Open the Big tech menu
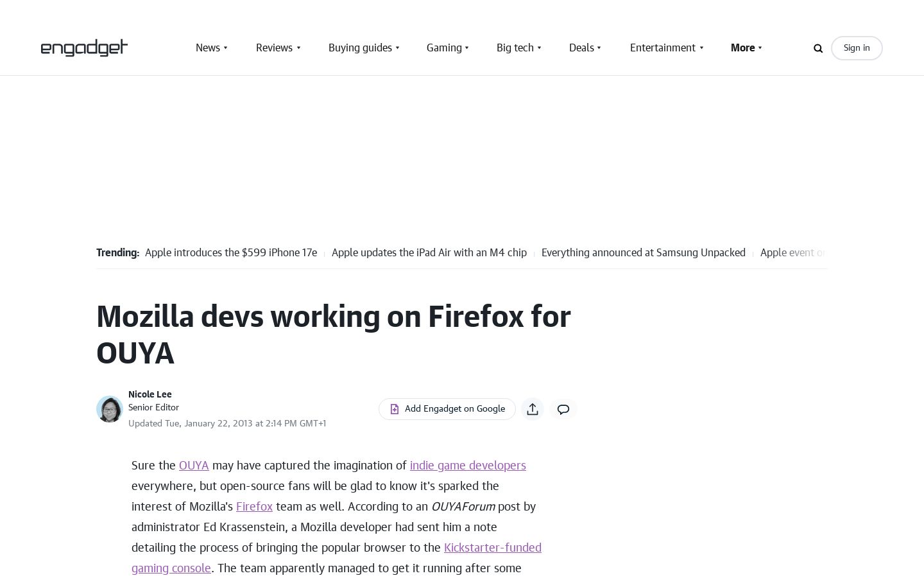The width and height of the screenshot is (924, 578). tap(515, 48)
